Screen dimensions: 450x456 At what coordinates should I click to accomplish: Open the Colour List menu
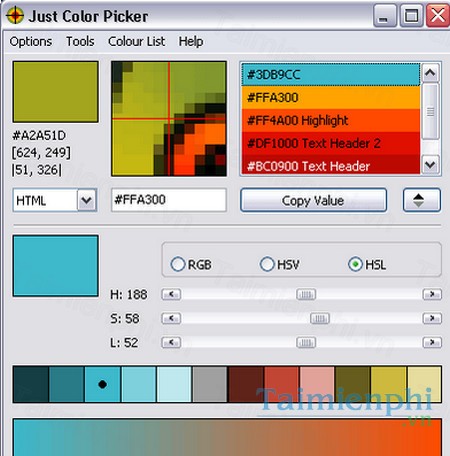coord(136,42)
